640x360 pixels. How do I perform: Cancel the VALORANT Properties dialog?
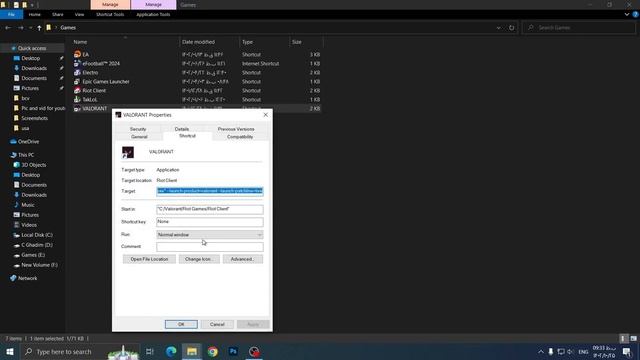[217, 324]
